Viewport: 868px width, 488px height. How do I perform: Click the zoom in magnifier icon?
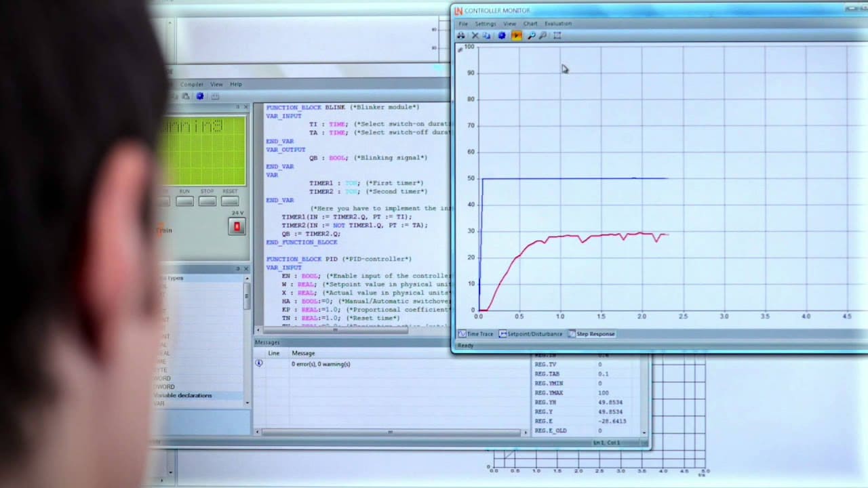coord(531,35)
